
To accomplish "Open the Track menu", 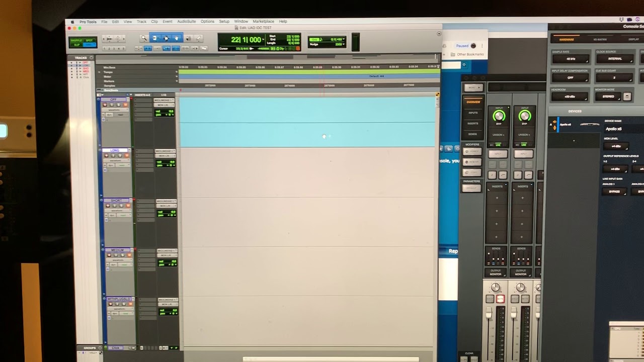I will tap(141, 22).
